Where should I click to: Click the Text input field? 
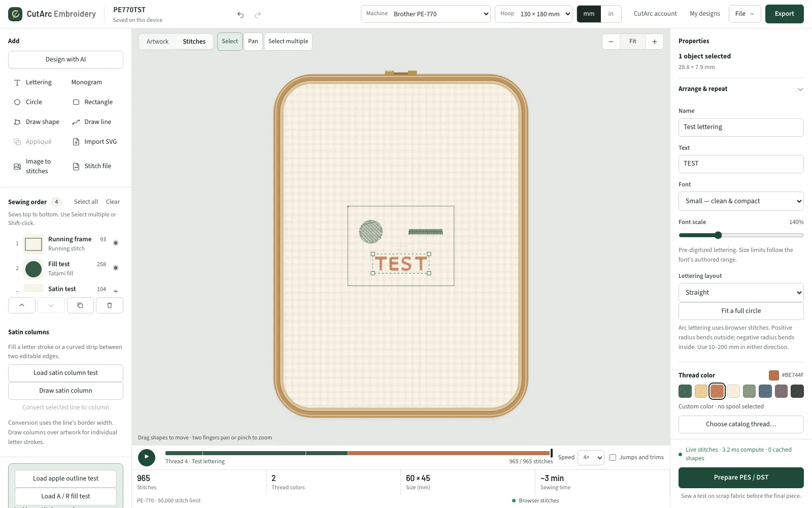click(741, 164)
